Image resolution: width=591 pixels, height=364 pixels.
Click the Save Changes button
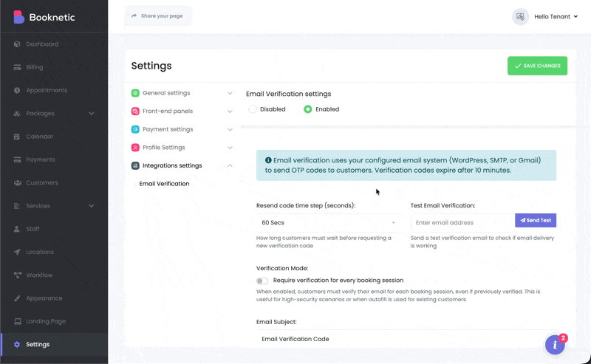(x=537, y=66)
